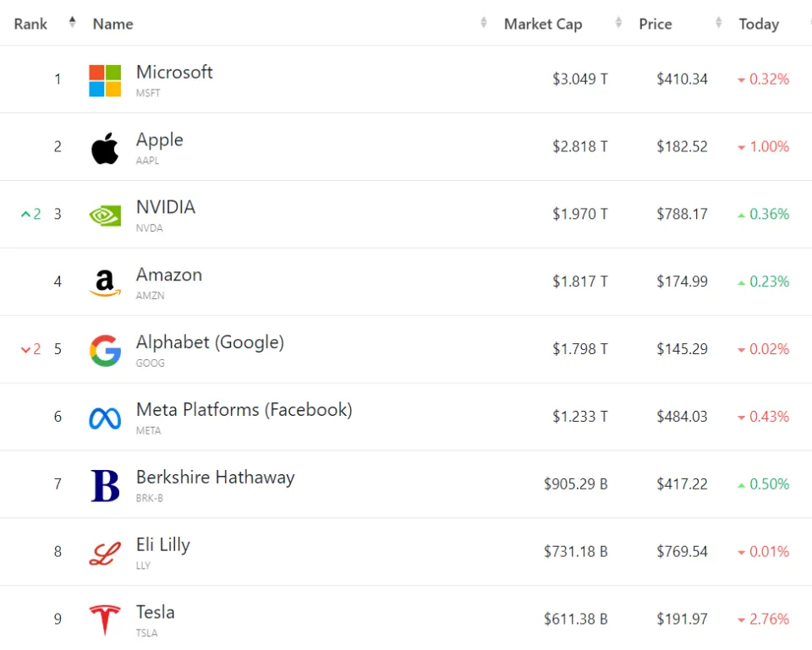Sort by the Name column header
Screen dimensions: 812x650
coord(113,24)
